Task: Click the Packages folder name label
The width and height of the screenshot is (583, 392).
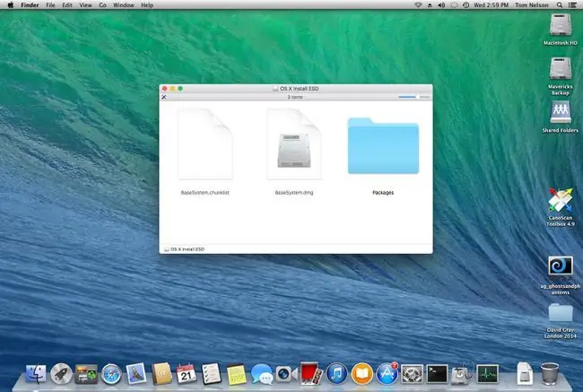Action: [383, 193]
